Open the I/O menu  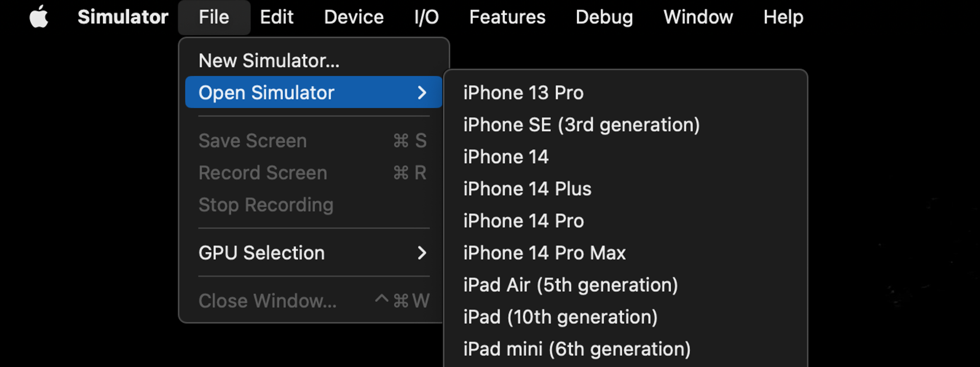click(x=426, y=17)
